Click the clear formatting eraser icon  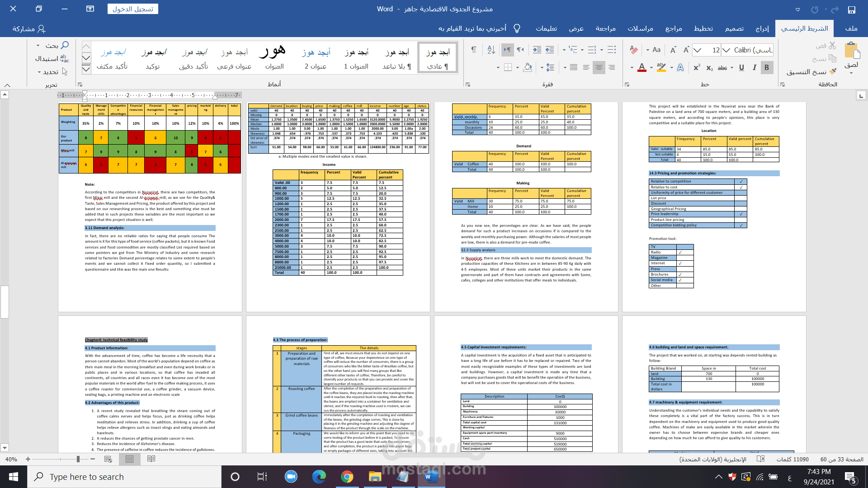click(634, 50)
